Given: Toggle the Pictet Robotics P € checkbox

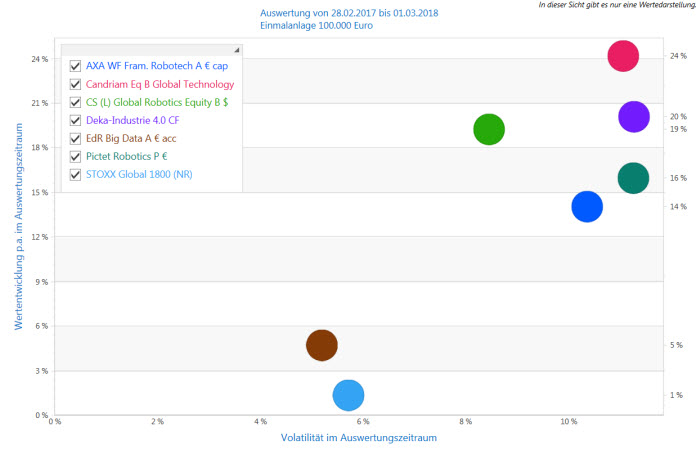Looking at the screenshot, I should (x=75, y=156).
